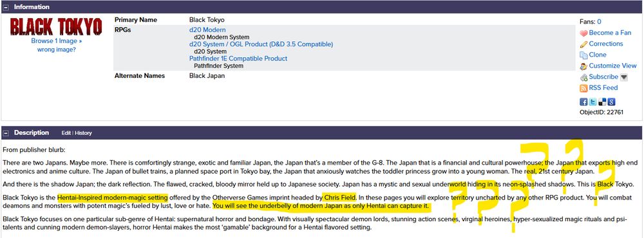Collapse the Information section
Screen dimensions: 644x238
click(6, 7)
